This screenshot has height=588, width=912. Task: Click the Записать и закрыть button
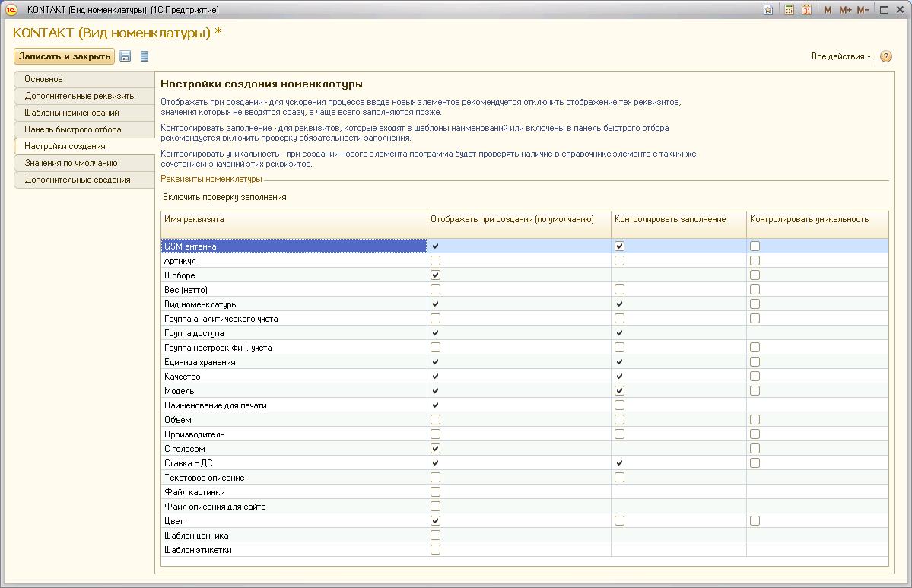pyautogui.click(x=65, y=56)
